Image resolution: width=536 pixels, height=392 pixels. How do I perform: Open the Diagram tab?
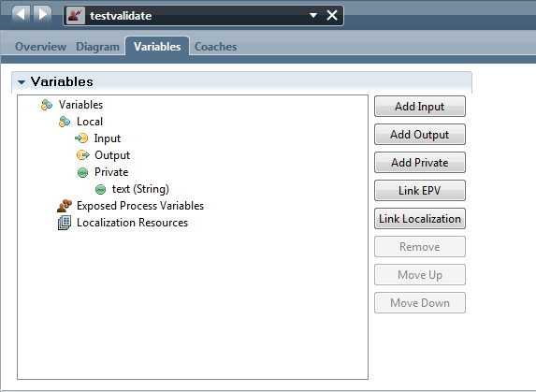pyautogui.click(x=98, y=47)
